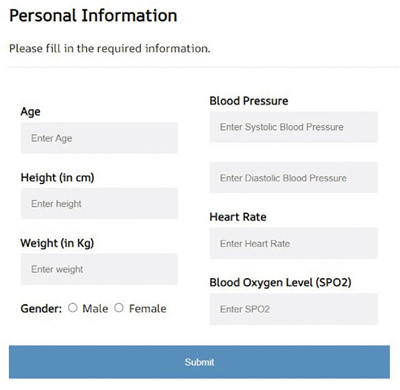Click the Age field label

30,112
